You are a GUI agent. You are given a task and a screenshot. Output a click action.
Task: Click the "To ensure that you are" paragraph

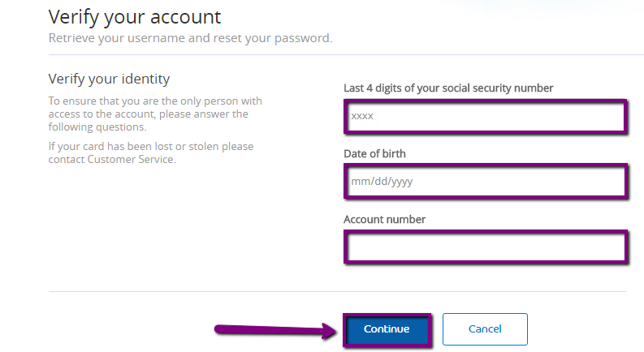coord(155,101)
